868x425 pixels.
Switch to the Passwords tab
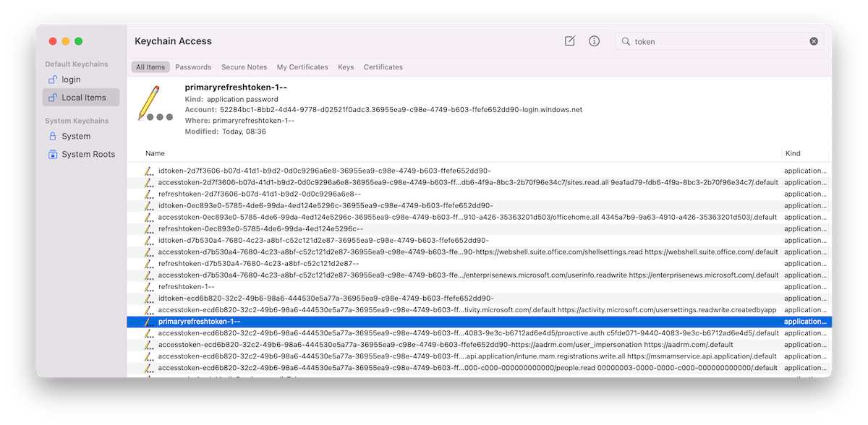tap(193, 67)
